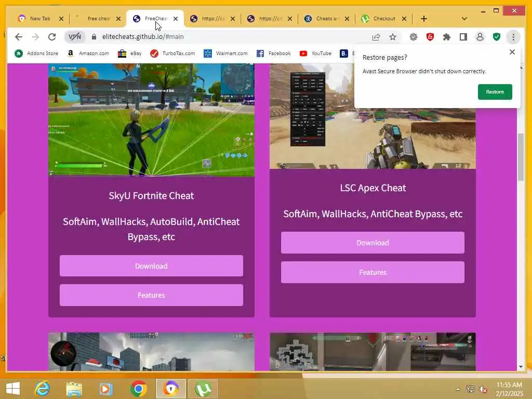Open the green Avast security shield

pos(496,37)
